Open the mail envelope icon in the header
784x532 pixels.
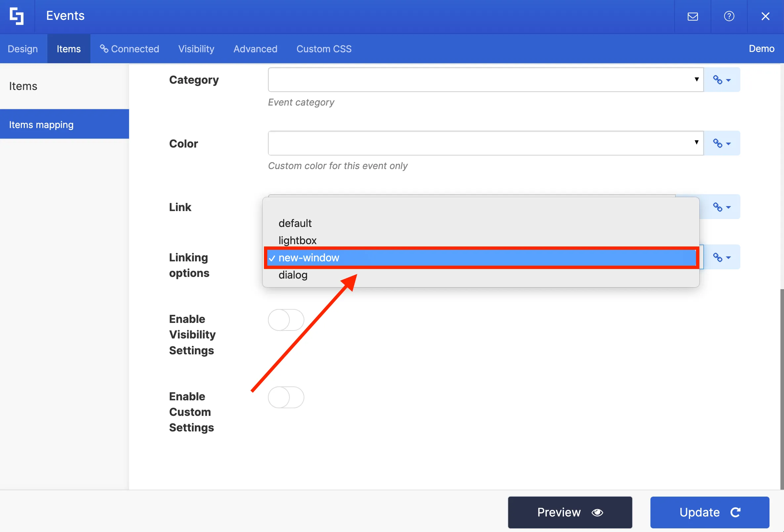pos(693,16)
